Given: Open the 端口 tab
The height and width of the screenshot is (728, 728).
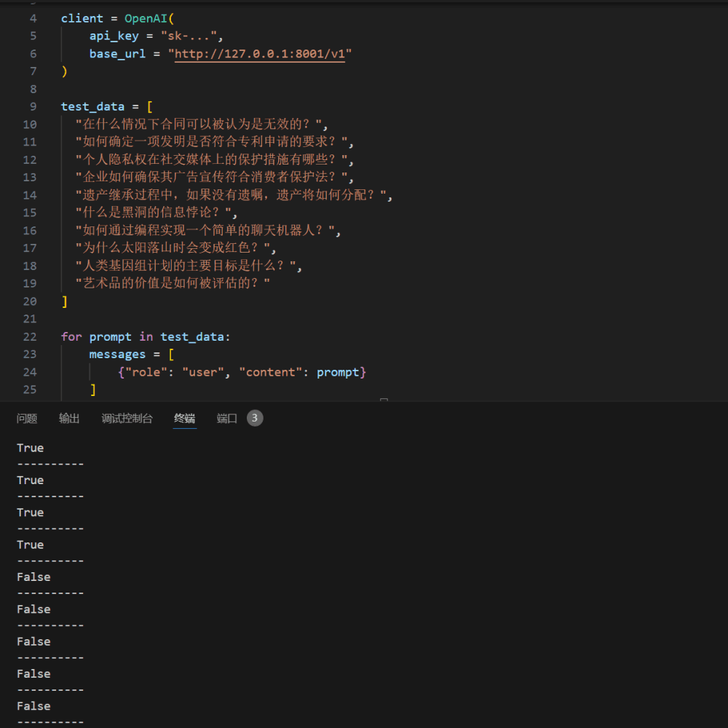Looking at the screenshot, I should (227, 419).
